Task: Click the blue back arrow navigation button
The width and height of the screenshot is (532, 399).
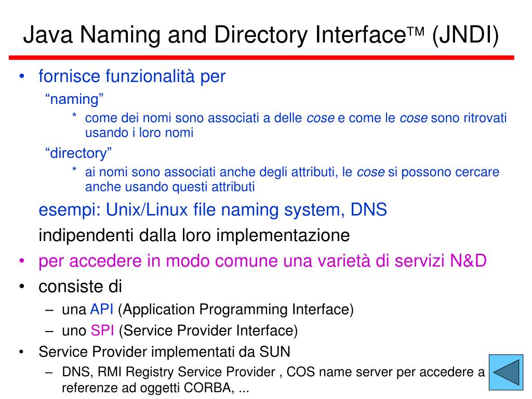Action: tap(506, 372)
